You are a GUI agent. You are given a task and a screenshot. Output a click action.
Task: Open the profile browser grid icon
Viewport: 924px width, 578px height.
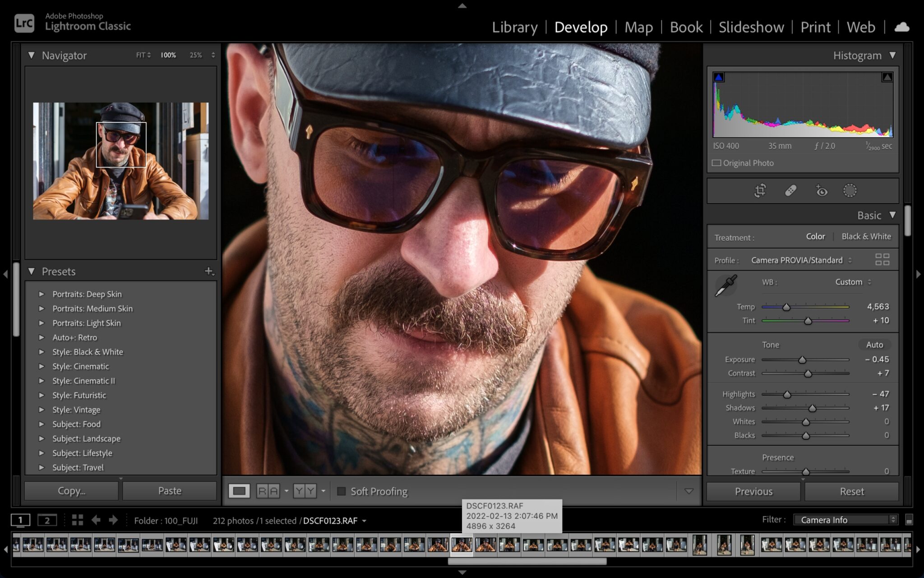click(882, 259)
